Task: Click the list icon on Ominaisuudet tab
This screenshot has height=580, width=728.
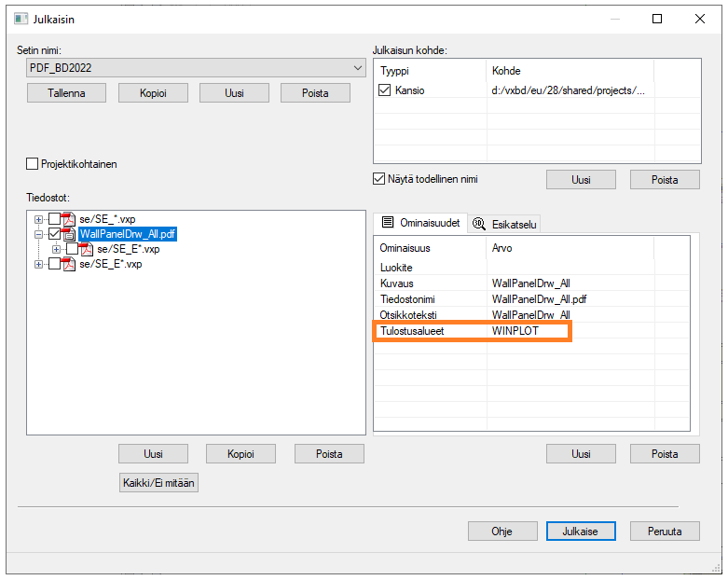Action: 388,224
